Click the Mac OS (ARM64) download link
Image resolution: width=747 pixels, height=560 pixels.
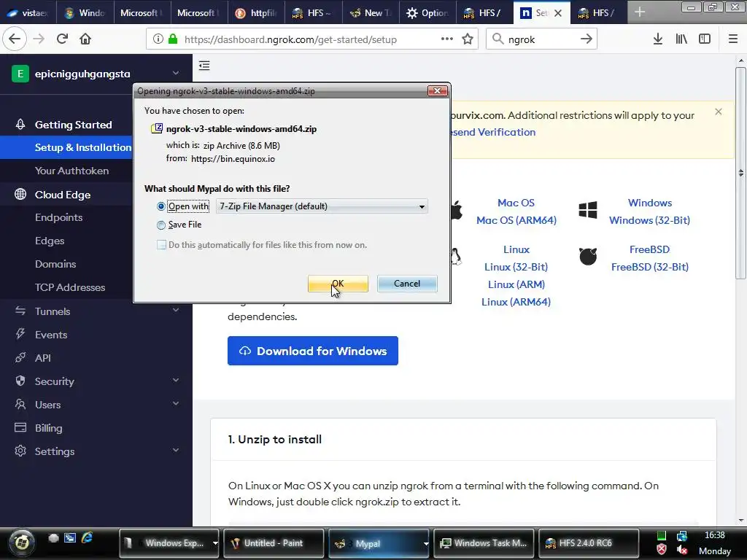[516, 220]
